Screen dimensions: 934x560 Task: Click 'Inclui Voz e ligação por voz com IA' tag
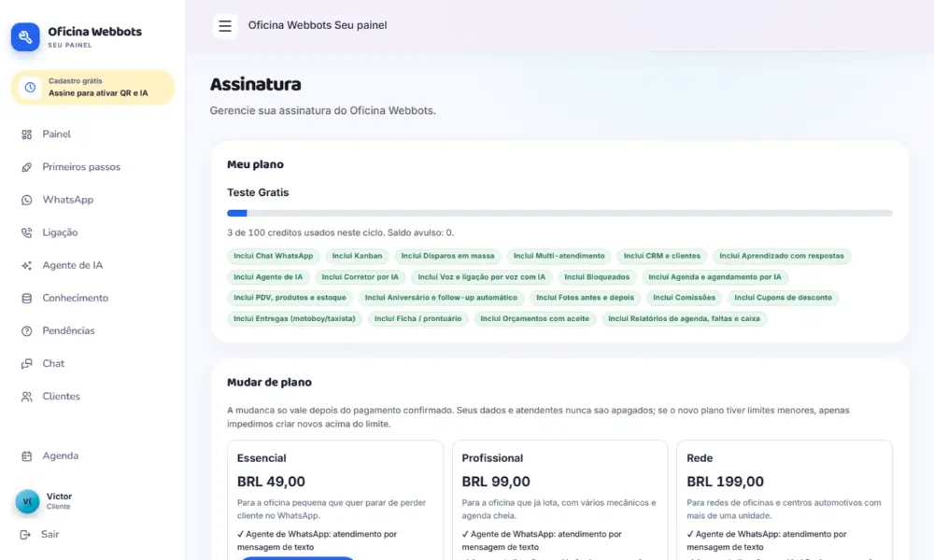[x=481, y=277]
